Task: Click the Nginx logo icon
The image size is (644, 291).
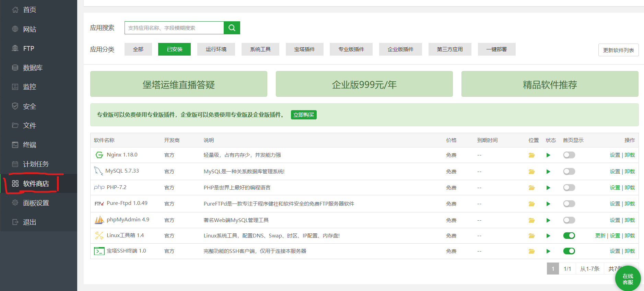Action: pos(99,155)
